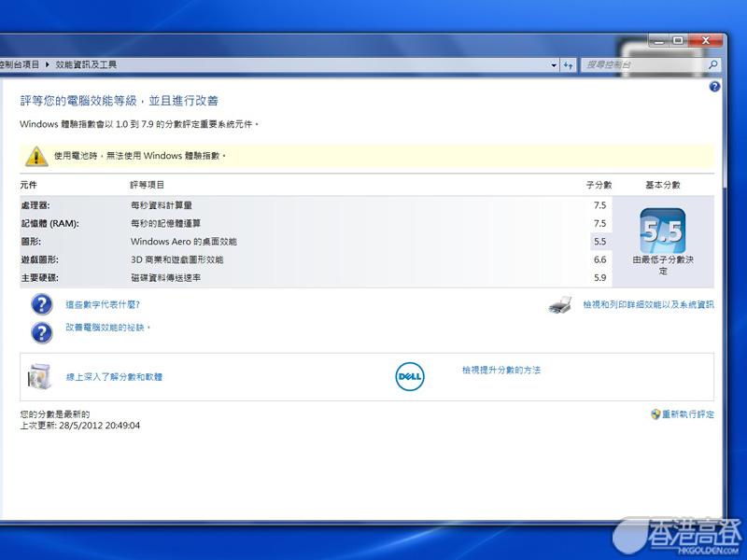Screen dimensions: 747x560
Task: Click the 搜尋控制台 search field
Action: pos(644,65)
